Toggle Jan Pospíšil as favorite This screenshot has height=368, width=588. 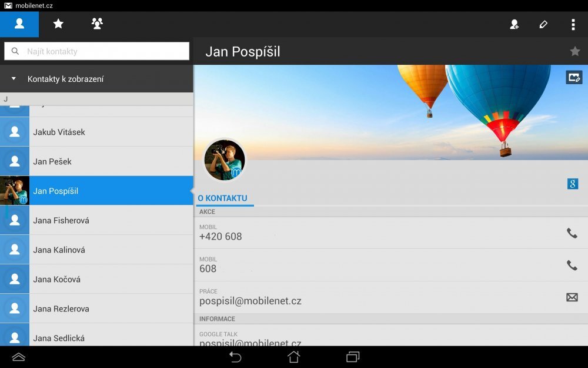pyautogui.click(x=574, y=52)
